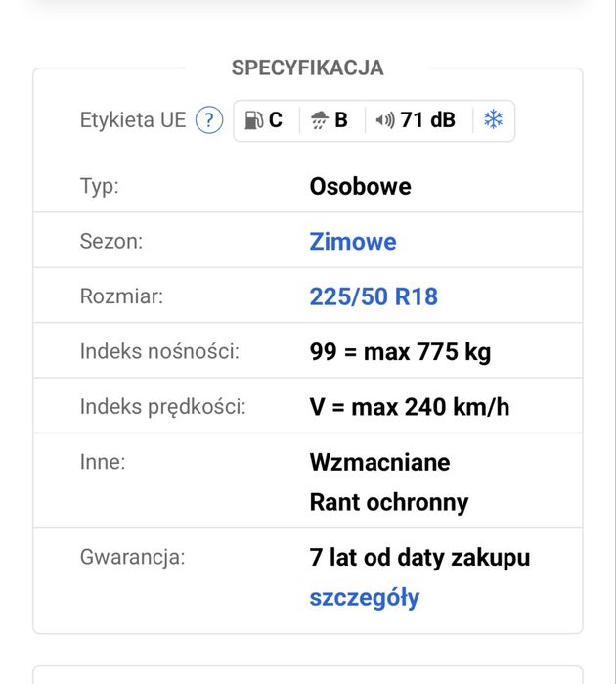616x684 pixels.
Task: Open the szczegóły warranty details link
Action: pyautogui.click(x=365, y=597)
